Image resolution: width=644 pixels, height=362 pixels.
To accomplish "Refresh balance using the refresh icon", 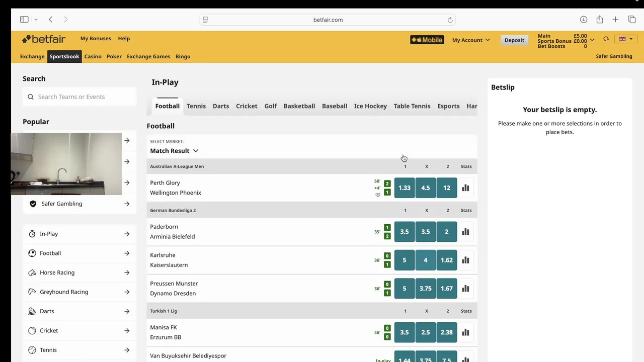I will 606,39.
